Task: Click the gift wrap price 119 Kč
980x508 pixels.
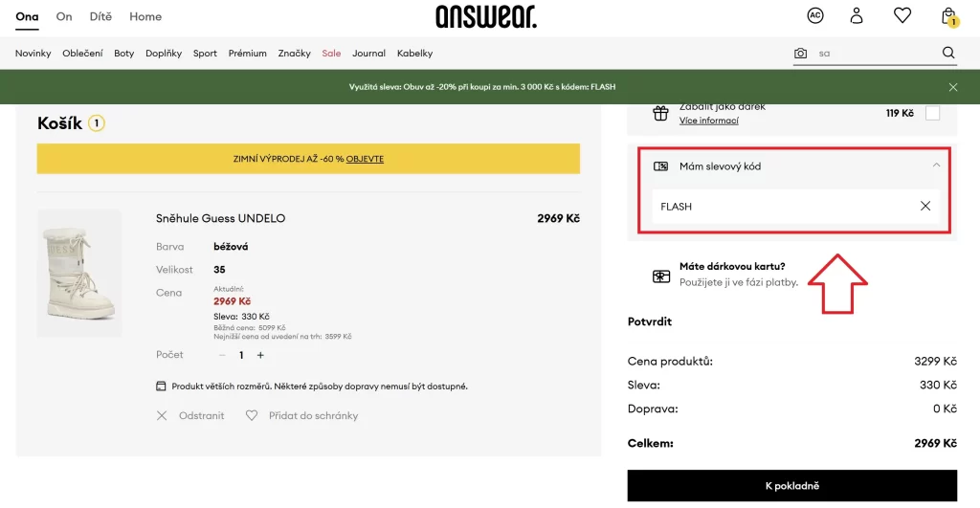Action: coord(900,114)
